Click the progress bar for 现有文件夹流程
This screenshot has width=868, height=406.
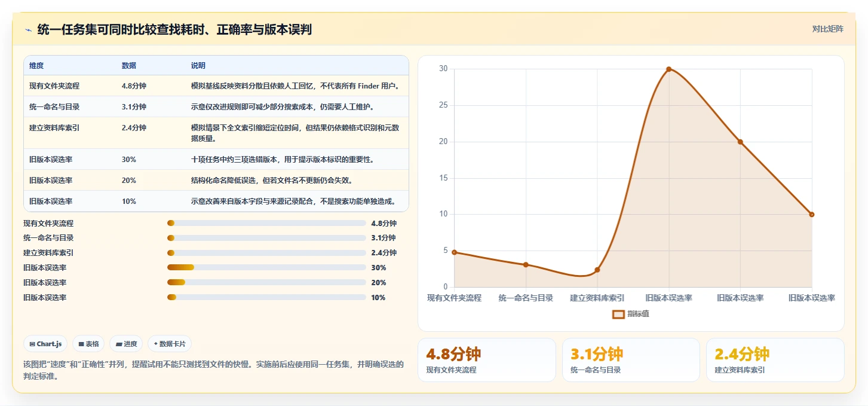point(266,223)
